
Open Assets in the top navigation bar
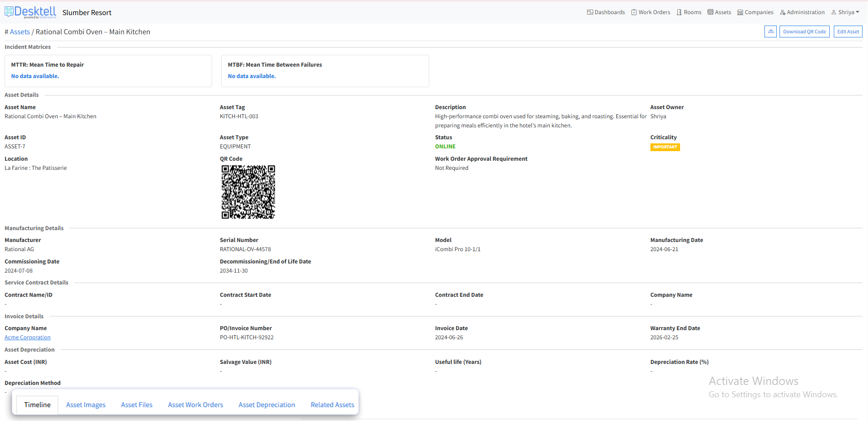coord(719,12)
